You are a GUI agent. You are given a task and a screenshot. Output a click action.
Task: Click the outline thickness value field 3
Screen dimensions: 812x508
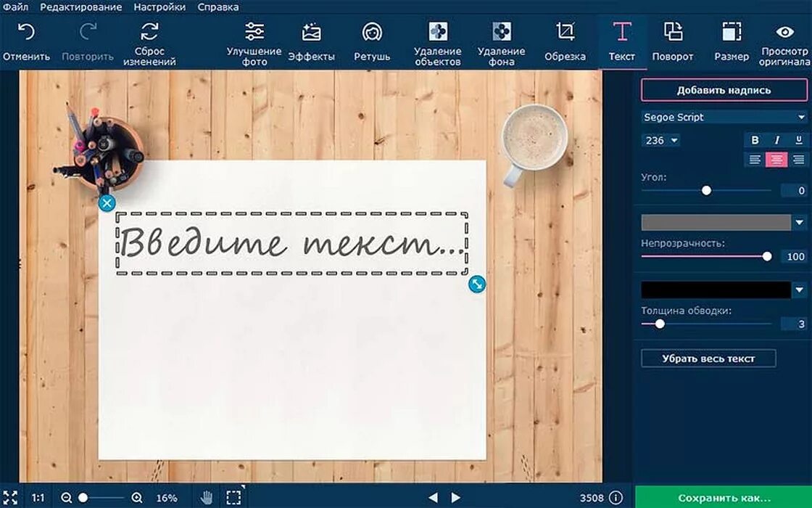click(x=794, y=324)
